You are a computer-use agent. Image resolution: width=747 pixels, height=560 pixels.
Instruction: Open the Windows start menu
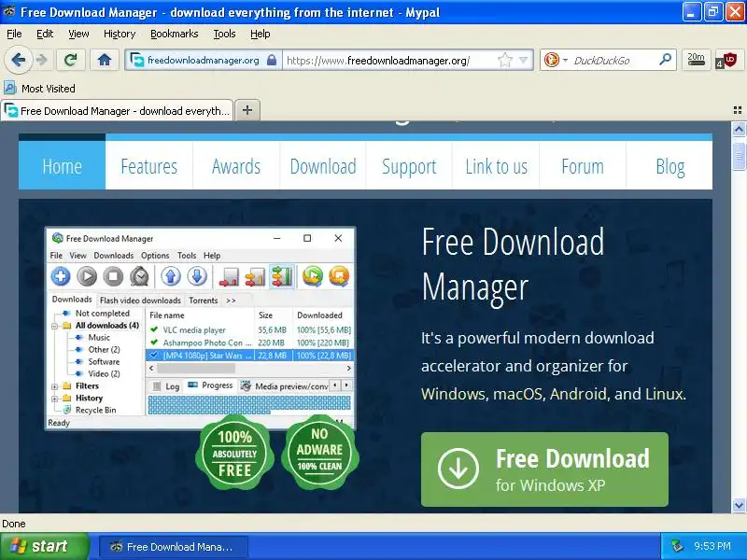[44, 546]
